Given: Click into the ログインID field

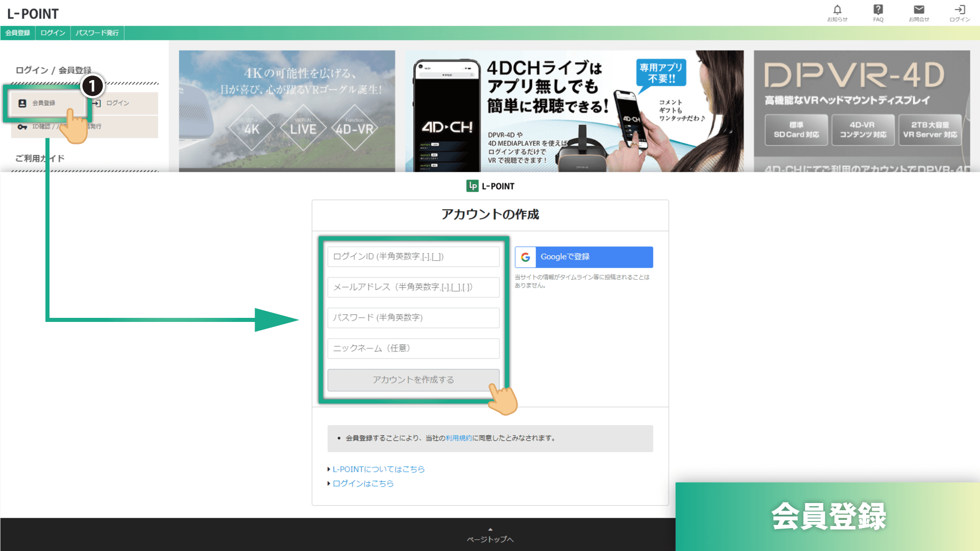Looking at the screenshot, I should tap(413, 257).
